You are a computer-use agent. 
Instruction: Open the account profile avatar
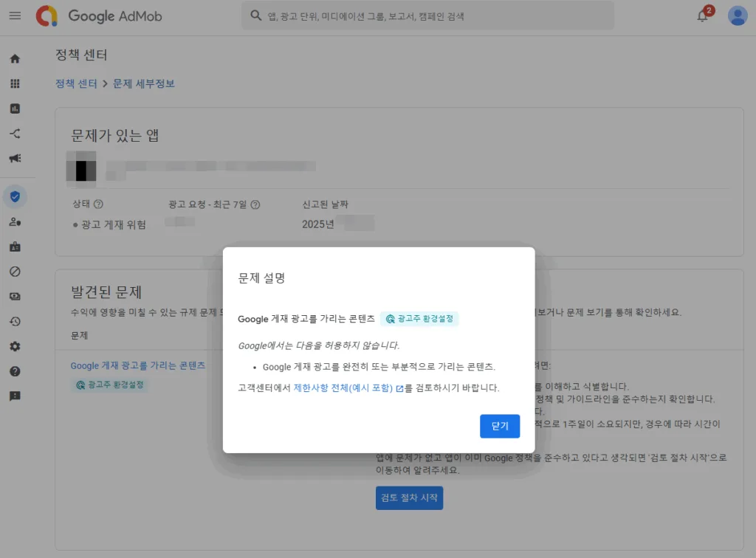(738, 16)
